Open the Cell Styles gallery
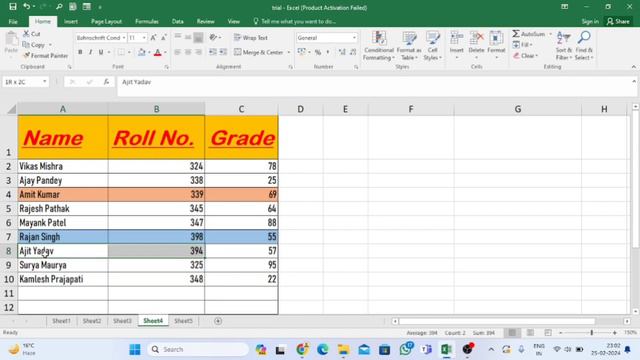The height and width of the screenshot is (360, 640). point(432,46)
